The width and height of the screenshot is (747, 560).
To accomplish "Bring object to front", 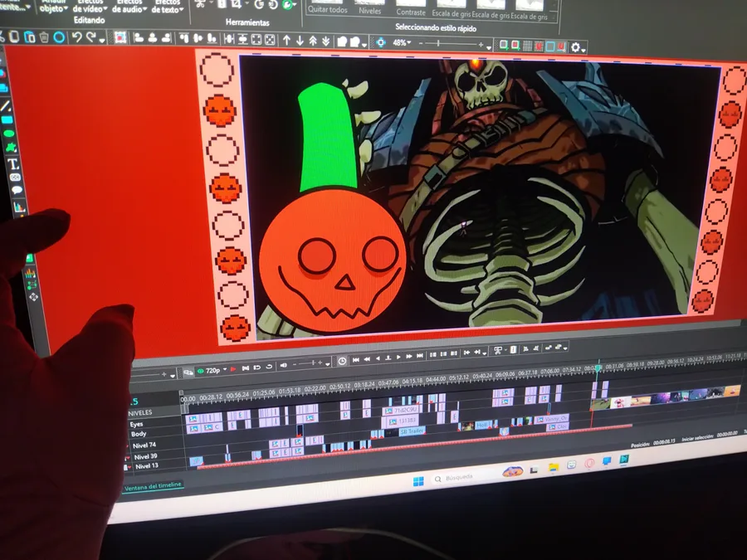I will [x=313, y=41].
